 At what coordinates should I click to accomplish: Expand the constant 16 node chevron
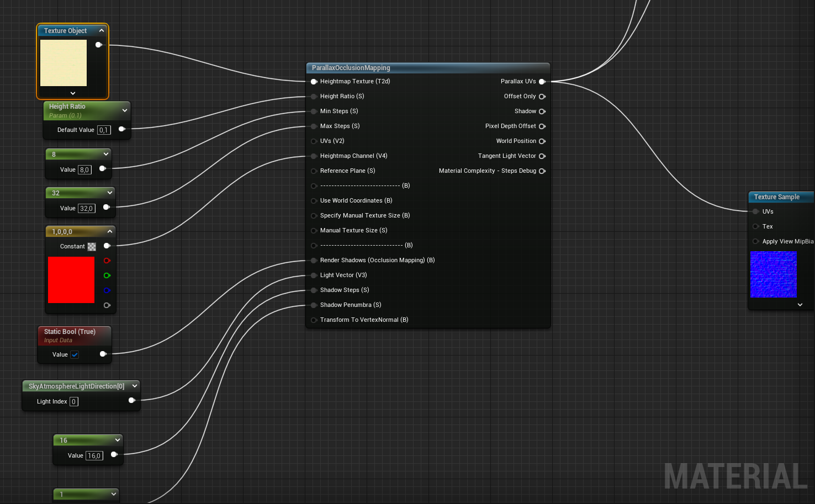(118, 440)
